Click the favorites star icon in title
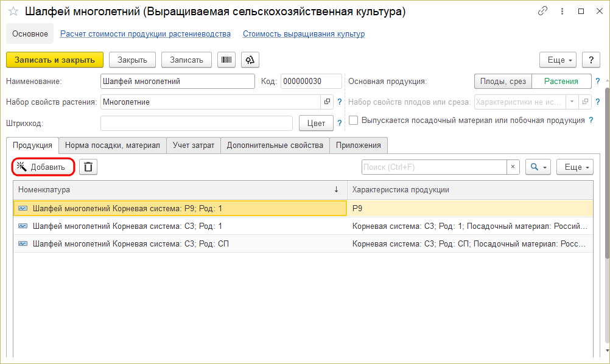The width and height of the screenshot is (610, 364). 13,12
